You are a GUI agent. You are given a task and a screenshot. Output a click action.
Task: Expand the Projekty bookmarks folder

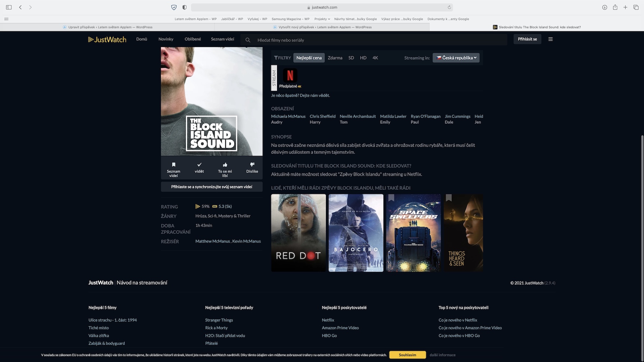pos(322,19)
